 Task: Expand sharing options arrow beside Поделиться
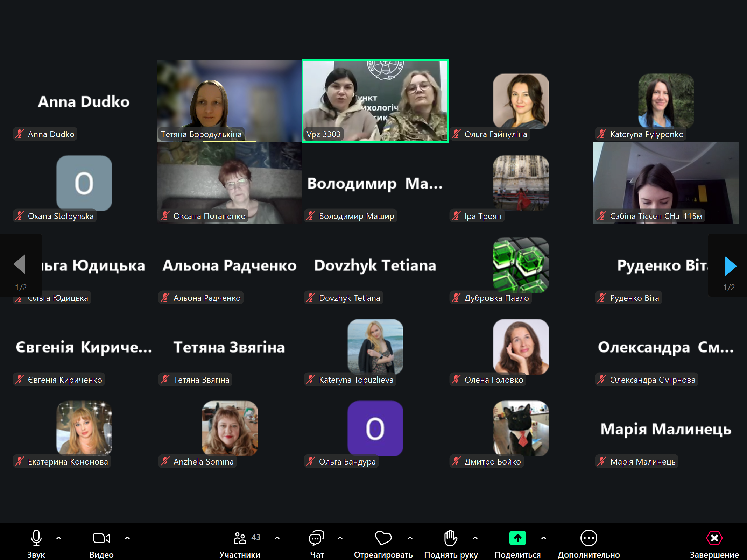pos(544,538)
